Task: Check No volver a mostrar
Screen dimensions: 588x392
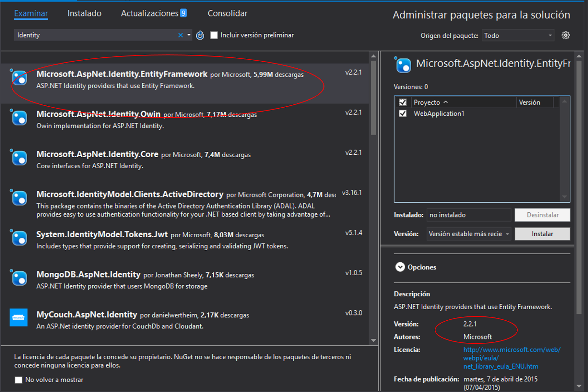Action: click(18, 380)
